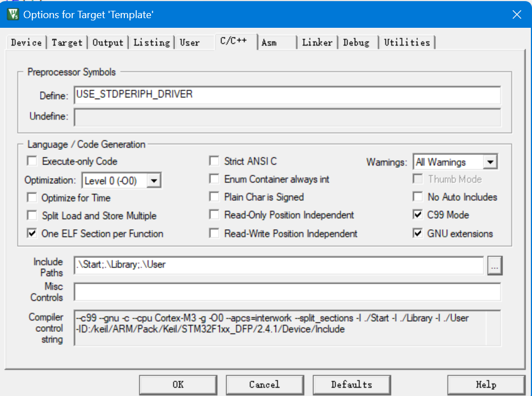The height and width of the screenshot is (396, 532).
Task: Check Read-Write Position Independent
Action: (214, 233)
